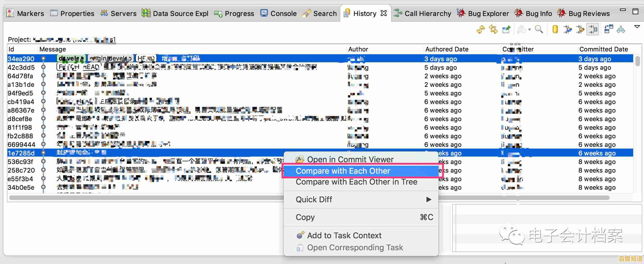The width and height of the screenshot is (644, 264).
Task: Click the Compare Mode toolbar icon
Action: [x=608, y=29]
